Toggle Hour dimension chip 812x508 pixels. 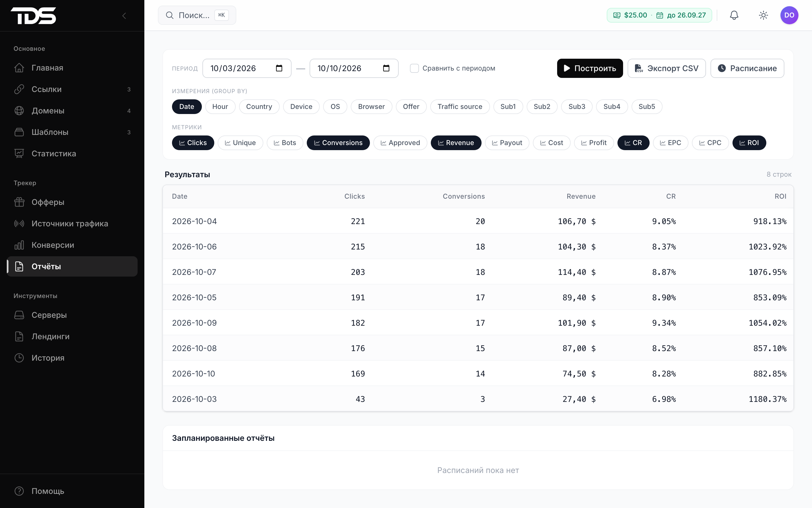pos(220,107)
